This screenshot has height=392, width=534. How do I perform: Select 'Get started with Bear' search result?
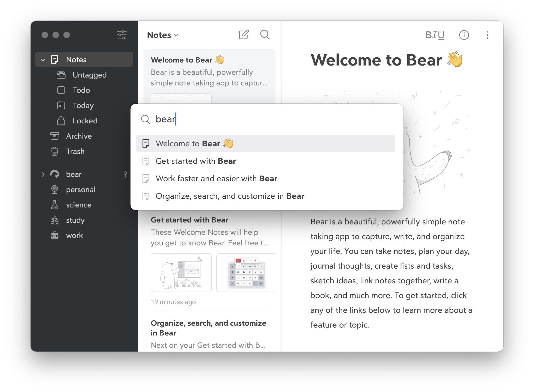(195, 161)
